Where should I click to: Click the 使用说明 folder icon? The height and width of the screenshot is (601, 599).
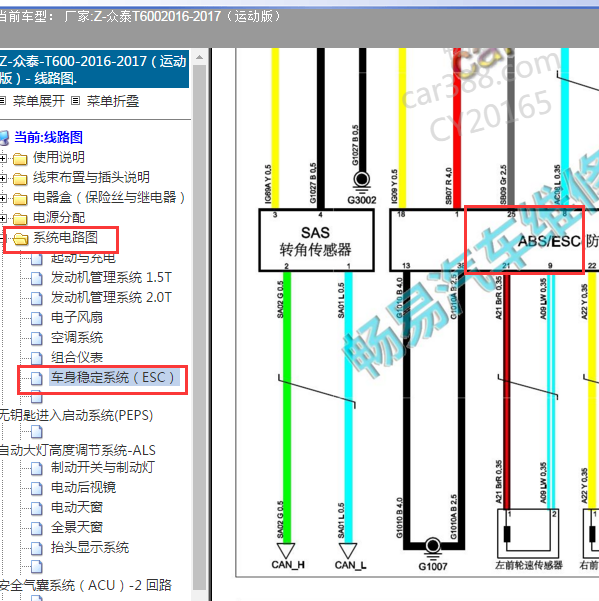(x=20, y=158)
